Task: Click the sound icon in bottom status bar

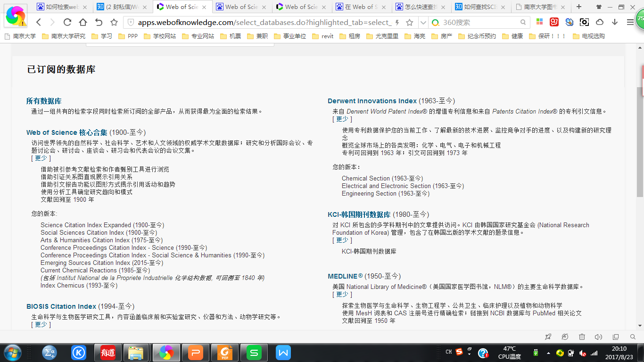Action: (x=599, y=337)
